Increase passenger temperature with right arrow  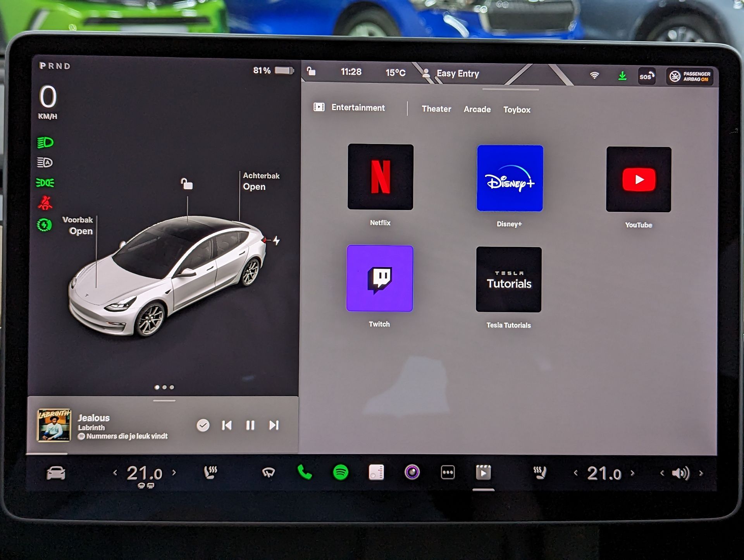tap(633, 473)
